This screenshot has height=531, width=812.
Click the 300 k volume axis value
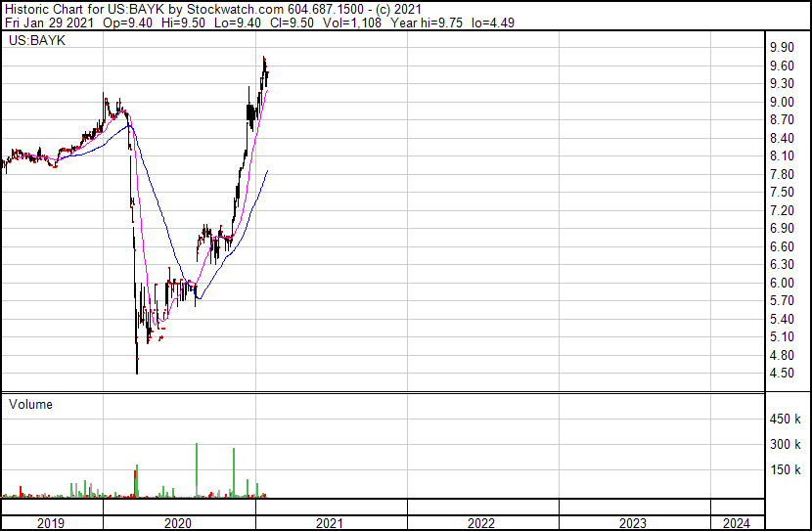tap(785, 444)
